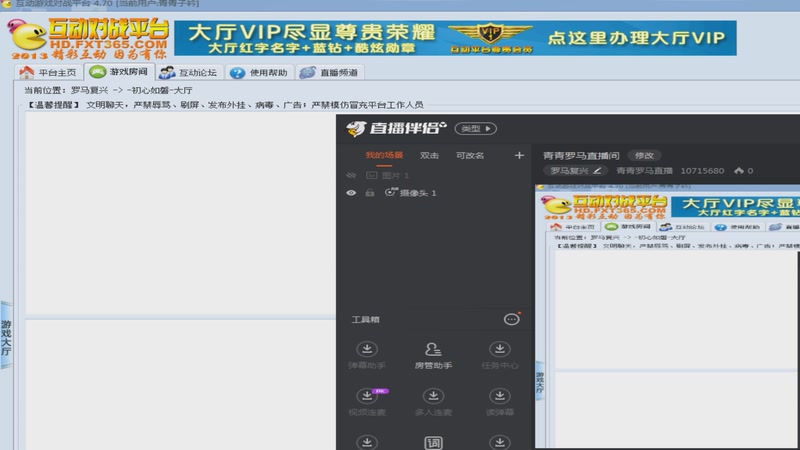Click the 点这里办理大厅VIP banner

[636, 38]
